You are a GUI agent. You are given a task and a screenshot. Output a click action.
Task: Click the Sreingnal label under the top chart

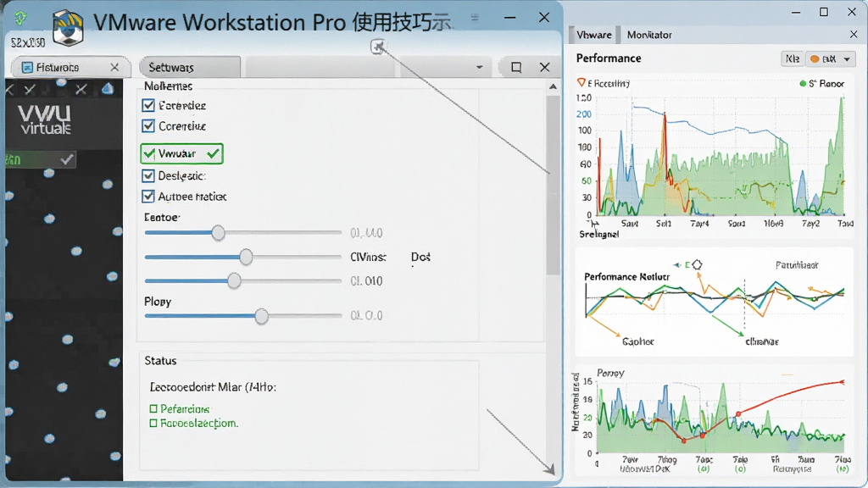tap(599, 235)
